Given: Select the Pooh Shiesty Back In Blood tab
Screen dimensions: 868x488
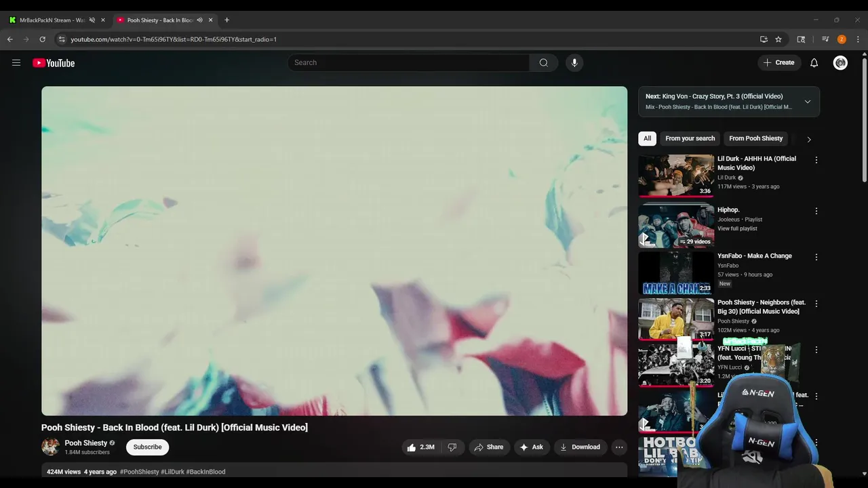Looking at the screenshot, I should (x=160, y=20).
